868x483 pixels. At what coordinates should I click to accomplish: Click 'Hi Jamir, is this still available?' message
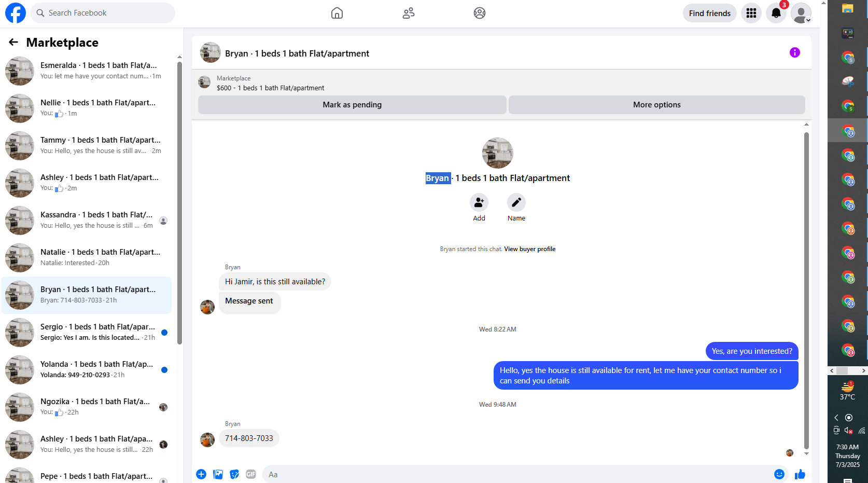(275, 282)
